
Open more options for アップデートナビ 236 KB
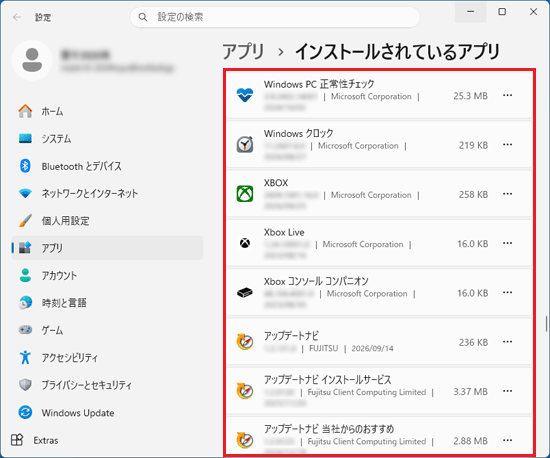pyautogui.click(x=507, y=342)
